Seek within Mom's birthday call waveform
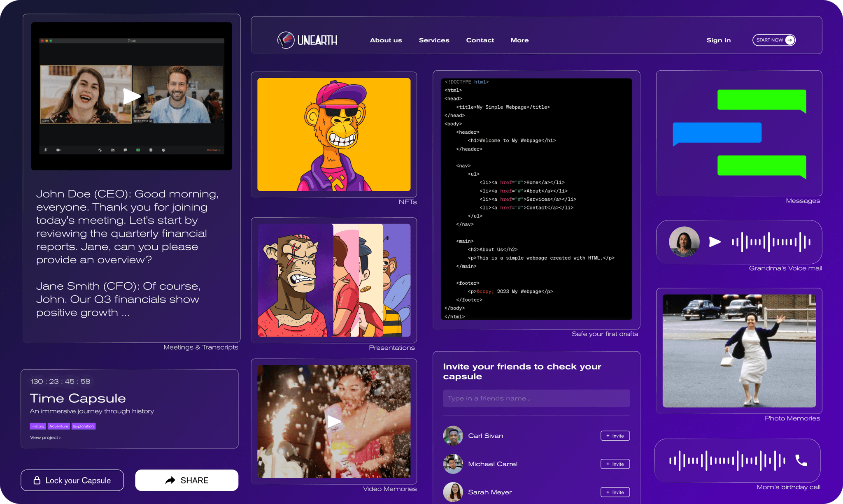 click(x=727, y=460)
